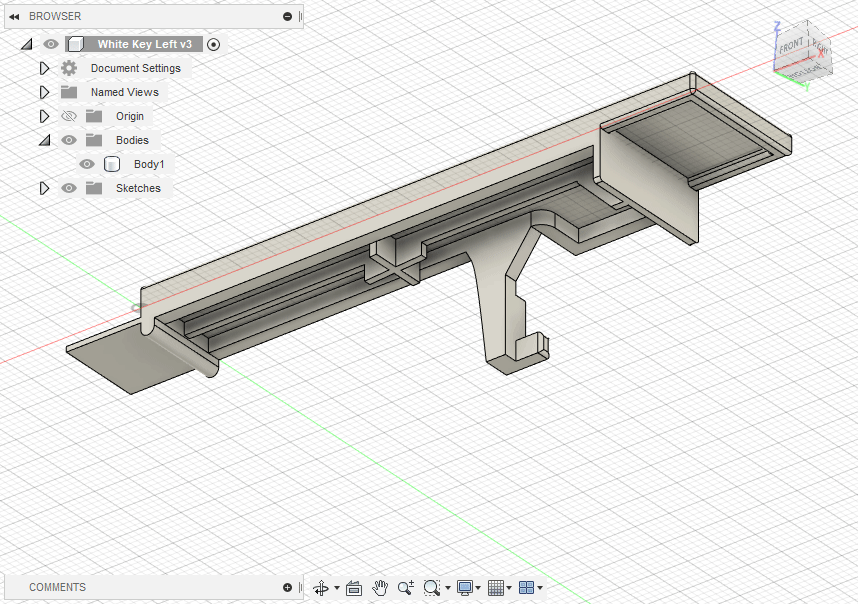Choose the Zoom magnifier tool
This screenshot has height=604, width=858.
[405, 588]
